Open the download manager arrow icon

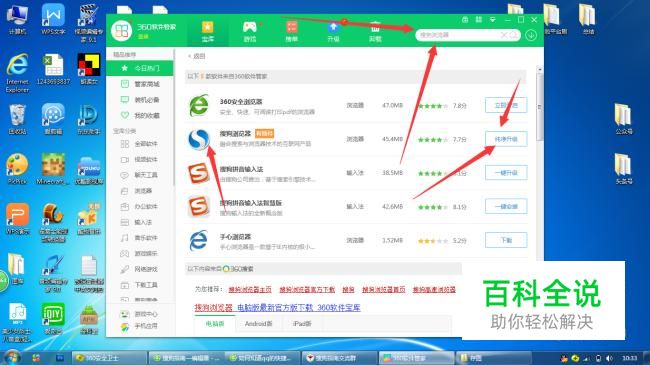531,35
